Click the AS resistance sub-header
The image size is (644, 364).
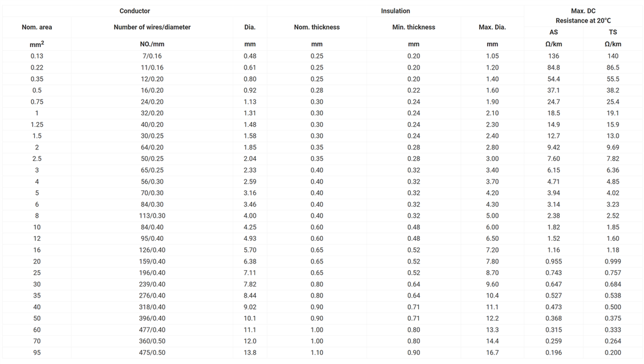[x=554, y=32]
